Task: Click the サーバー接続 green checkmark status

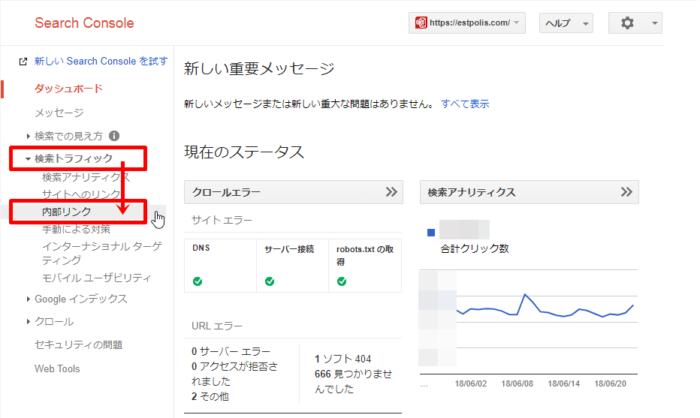Action: [x=269, y=281]
